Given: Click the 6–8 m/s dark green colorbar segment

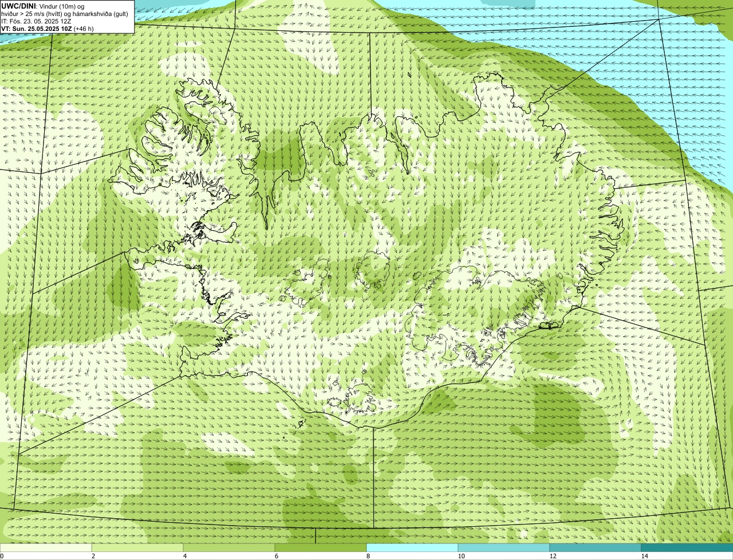Looking at the screenshot, I should click(x=321, y=547).
